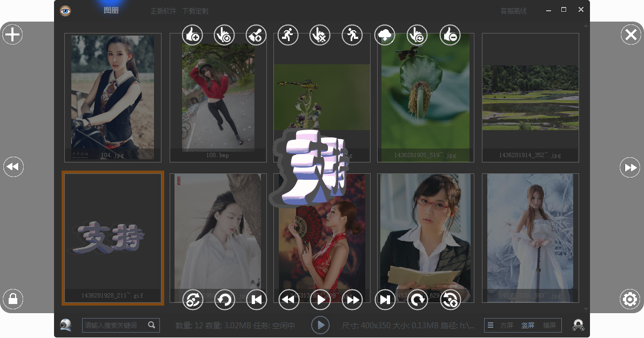Click the brush with up-arrow icon
Viewport: 644px width, 338px height.
tap(256, 36)
